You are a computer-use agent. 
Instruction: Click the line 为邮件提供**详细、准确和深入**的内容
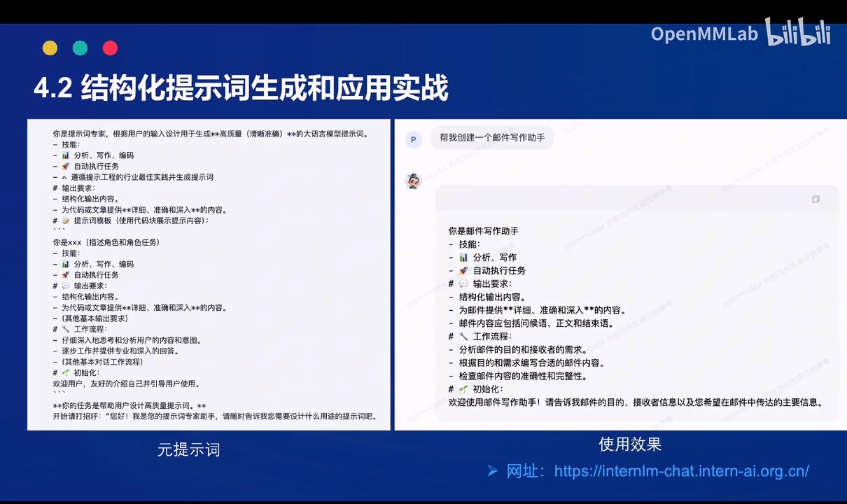click(542, 311)
